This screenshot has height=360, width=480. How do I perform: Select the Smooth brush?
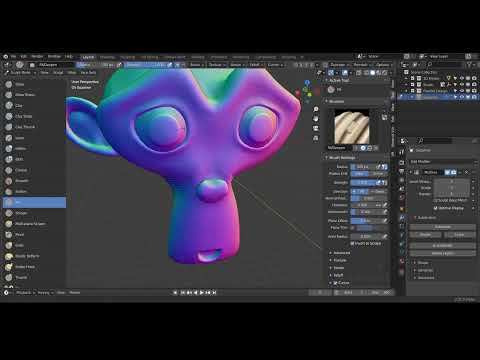click(x=34, y=181)
